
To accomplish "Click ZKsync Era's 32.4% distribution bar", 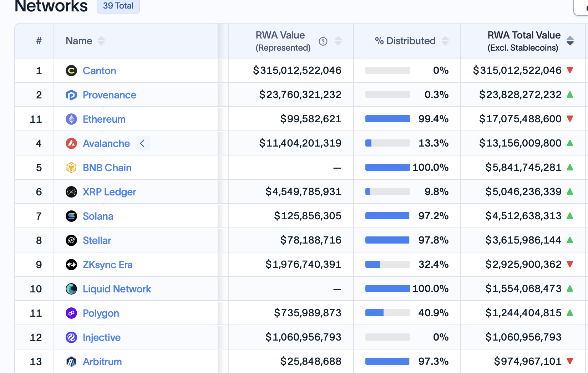I will 388,264.
